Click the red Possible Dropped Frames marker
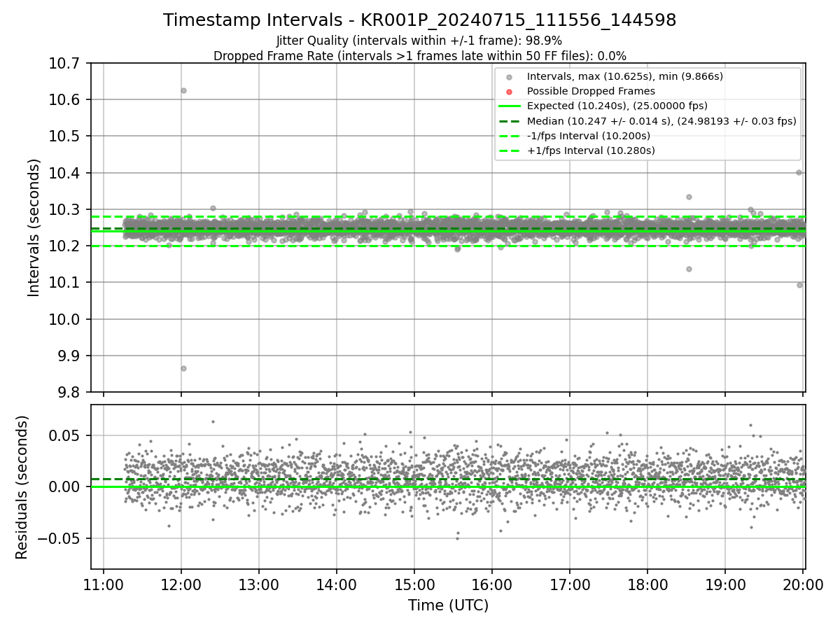This screenshot has width=840, height=630. [x=510, y=92]
